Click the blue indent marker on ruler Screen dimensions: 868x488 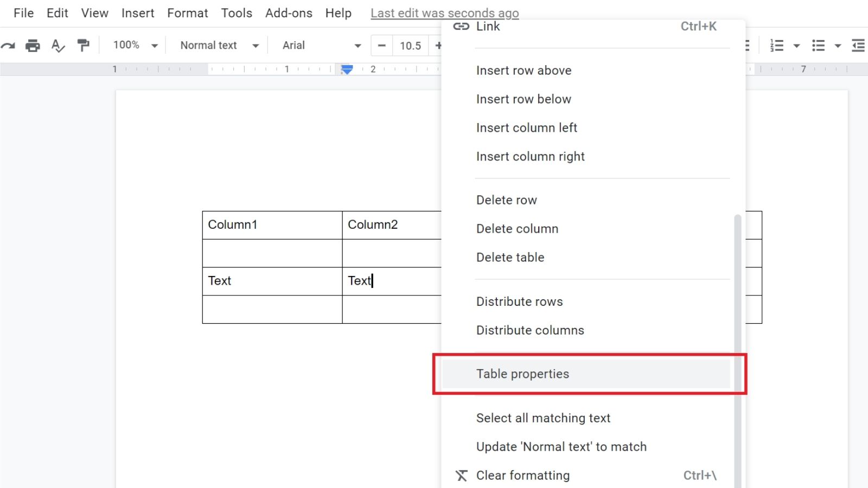click(347, 69)
